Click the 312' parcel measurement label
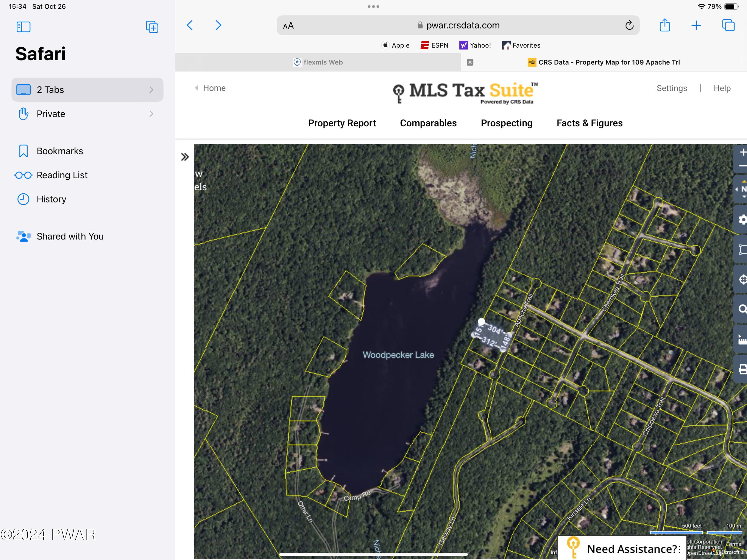747x560 pixels. click(x=489, y=342)
